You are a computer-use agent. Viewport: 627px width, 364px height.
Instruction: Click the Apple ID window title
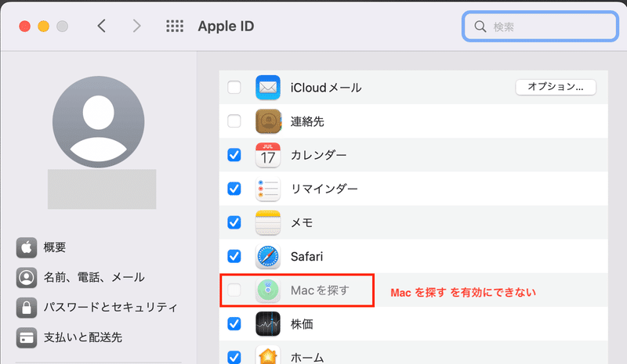tap(226, 27)
